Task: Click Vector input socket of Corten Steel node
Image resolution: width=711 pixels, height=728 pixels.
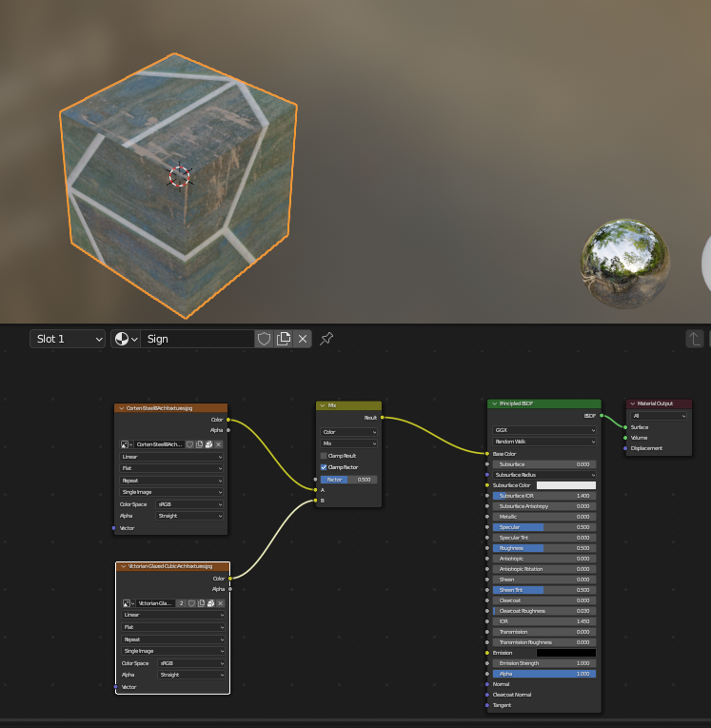Action: pyautogui.click(x=114, y=528)
